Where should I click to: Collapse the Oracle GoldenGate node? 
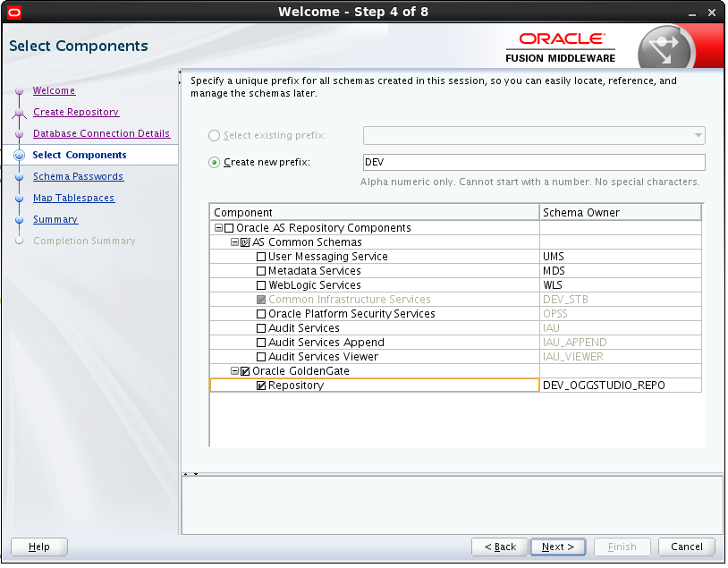(235, 371)
